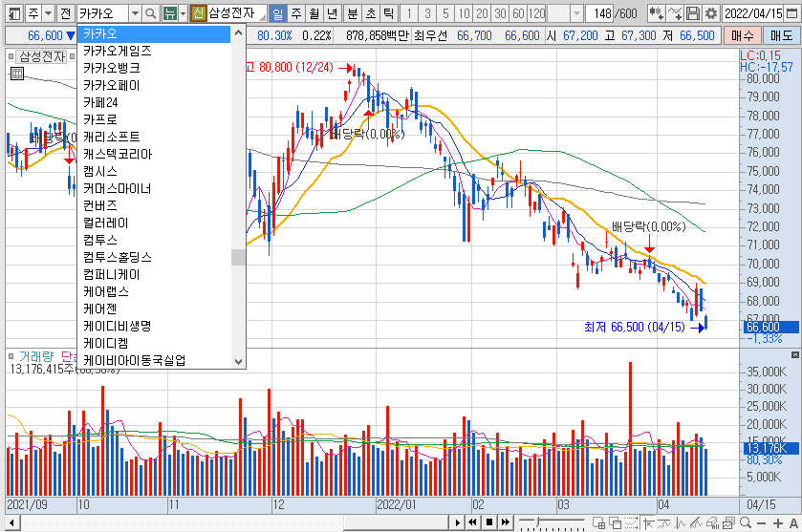This screenshot has width=802, height=532.
Task: Click the 전 button
Action: point(65,13)
